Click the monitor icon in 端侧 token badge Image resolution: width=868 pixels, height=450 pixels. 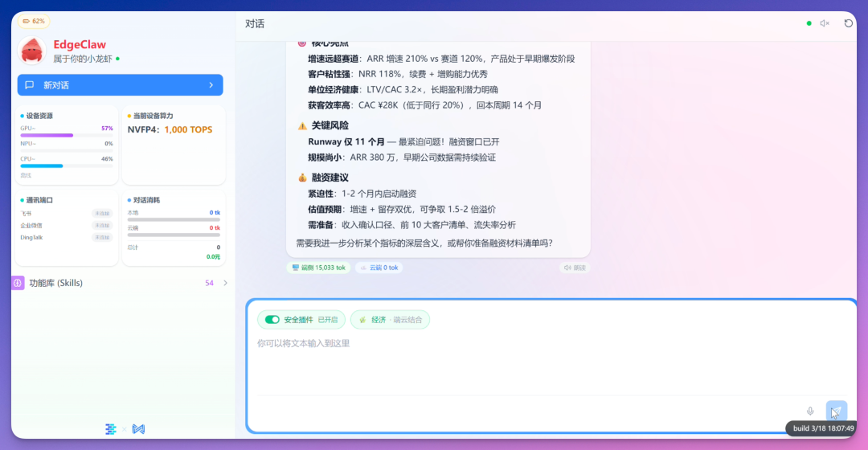296,268
